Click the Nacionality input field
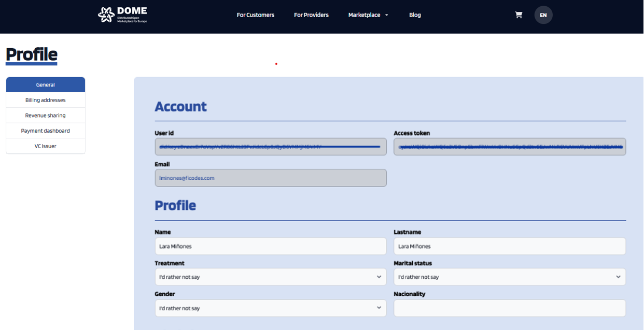 pyautogui.click(x=510, y=308)
